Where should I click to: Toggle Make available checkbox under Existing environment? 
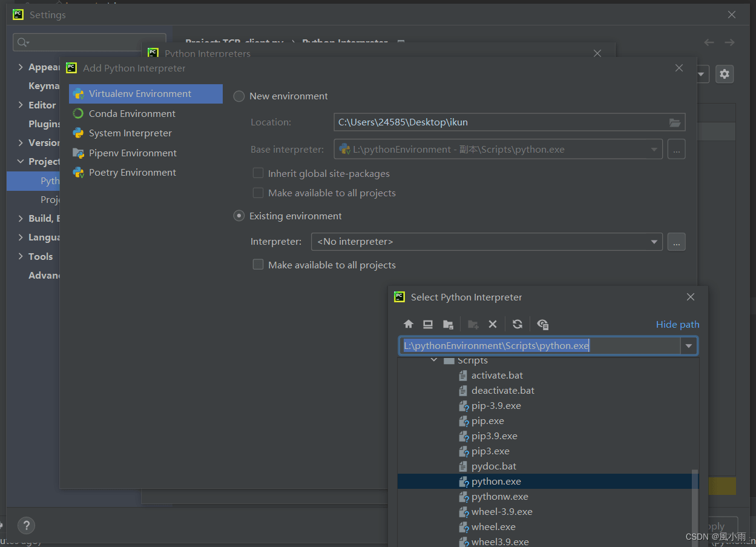click(258, 265)
